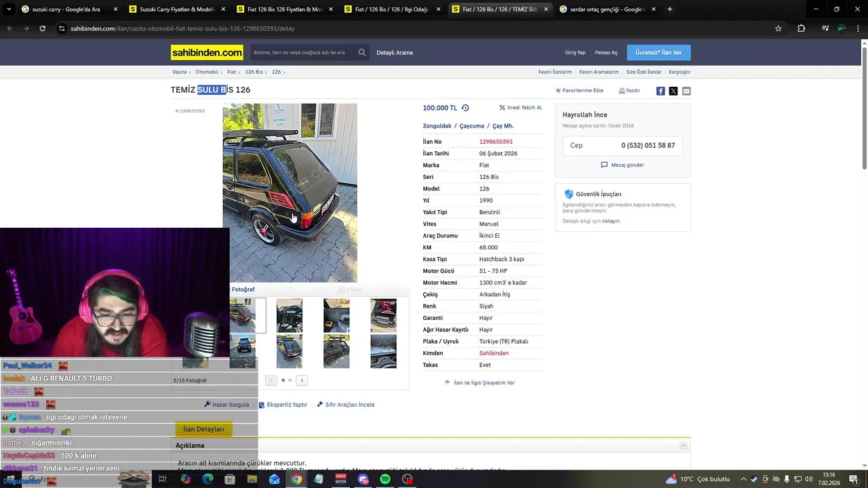Share the listing on Facebook
This screenshot has height=488, width=868.
pyautogui.click(x=660, y=91)
